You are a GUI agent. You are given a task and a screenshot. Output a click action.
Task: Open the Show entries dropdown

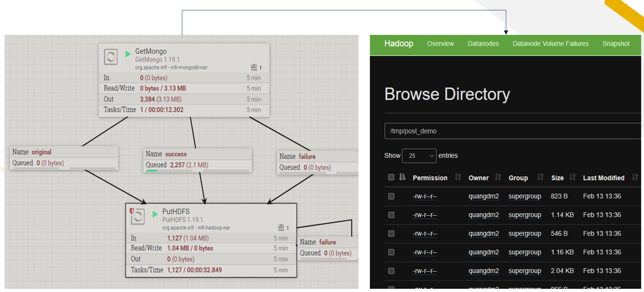(x=419, y=156)
